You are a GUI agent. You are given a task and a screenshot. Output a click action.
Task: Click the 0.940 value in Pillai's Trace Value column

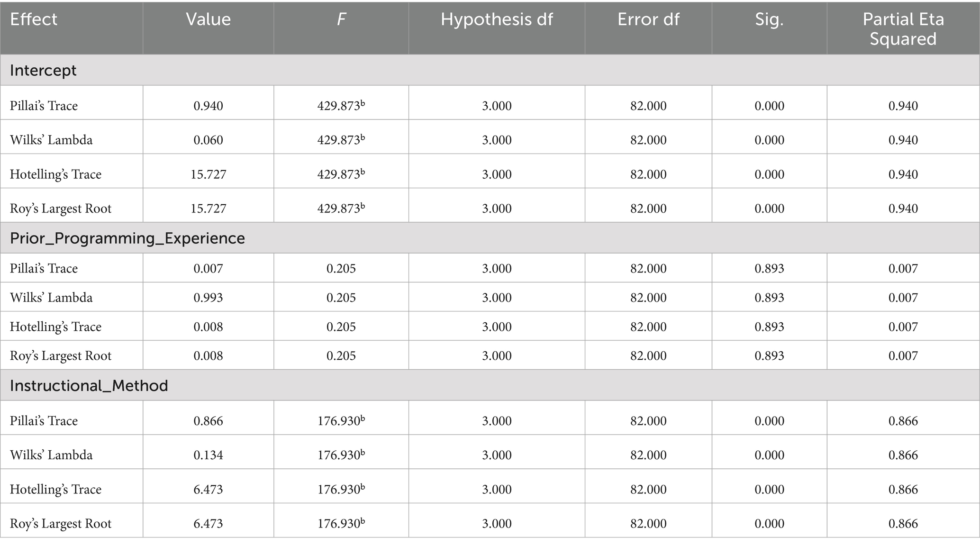pyautogui.click(x=208, y=106)
